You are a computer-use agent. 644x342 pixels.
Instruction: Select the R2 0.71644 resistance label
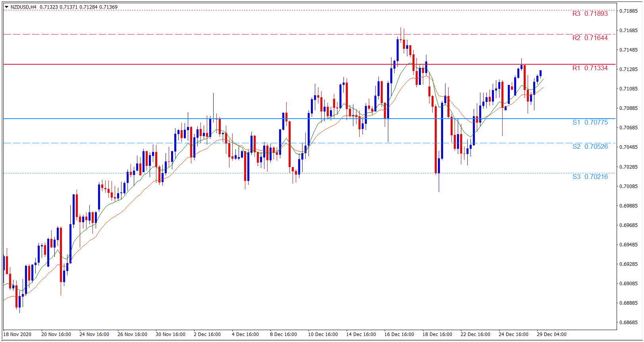(590, 38)
